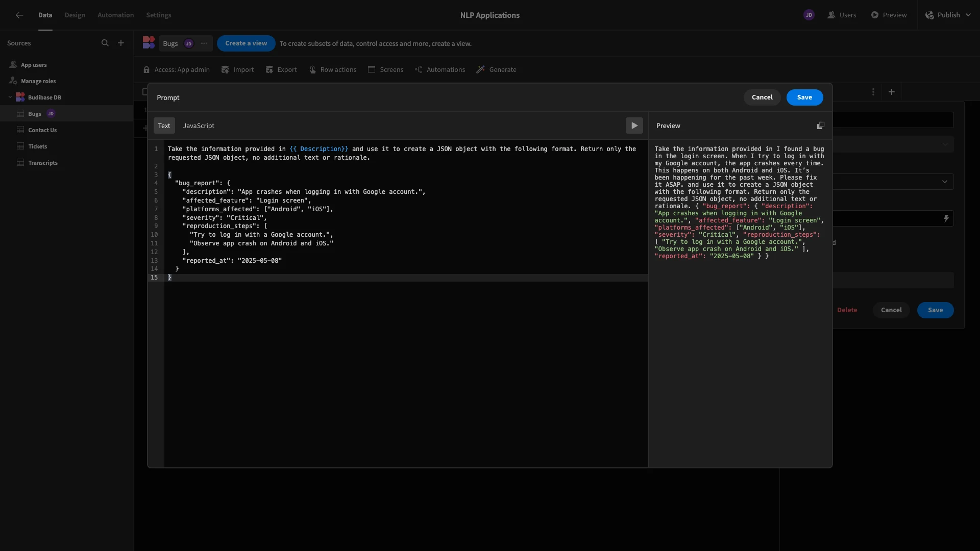Open Row actions

tap(333, 70)
